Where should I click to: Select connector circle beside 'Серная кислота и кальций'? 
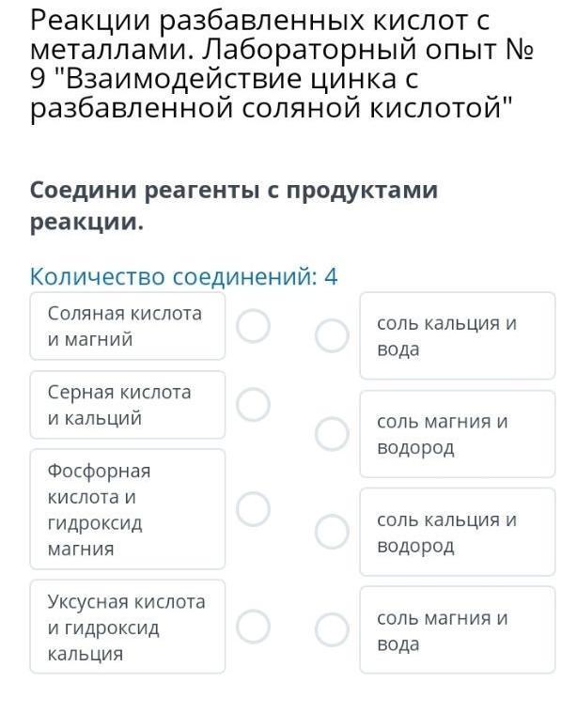[253, 405]
